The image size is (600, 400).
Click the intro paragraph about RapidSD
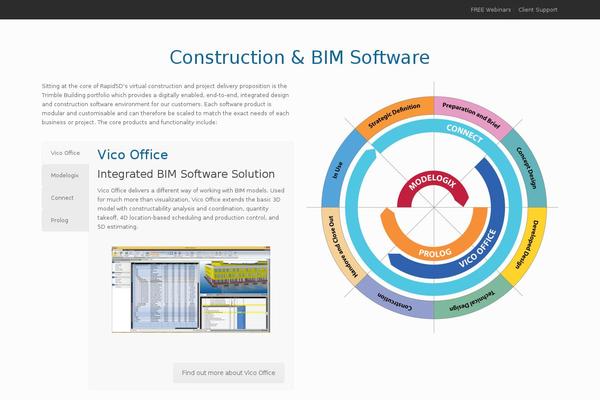[166, 104]
